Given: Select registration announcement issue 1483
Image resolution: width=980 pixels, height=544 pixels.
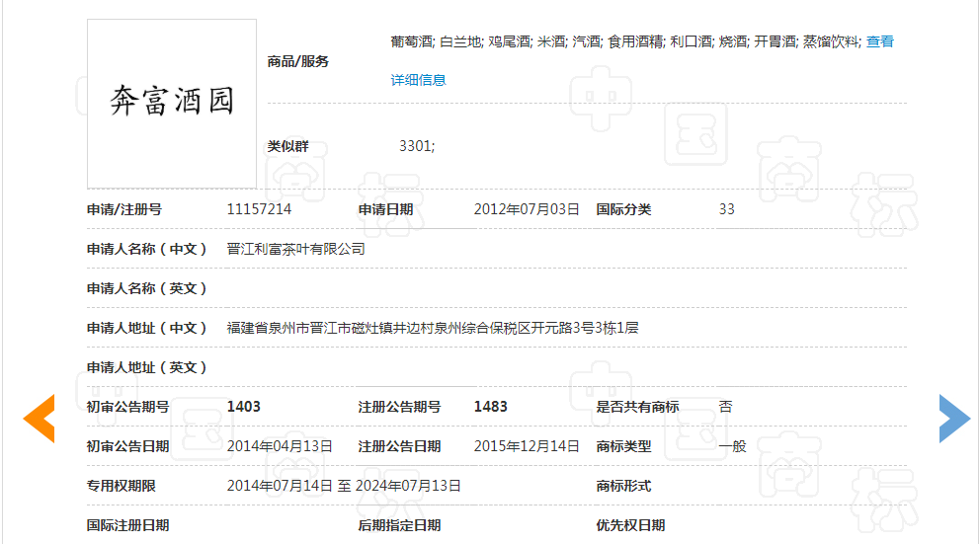Looking at the screenshot, I should pyautogui.click(x=491, y=407).
